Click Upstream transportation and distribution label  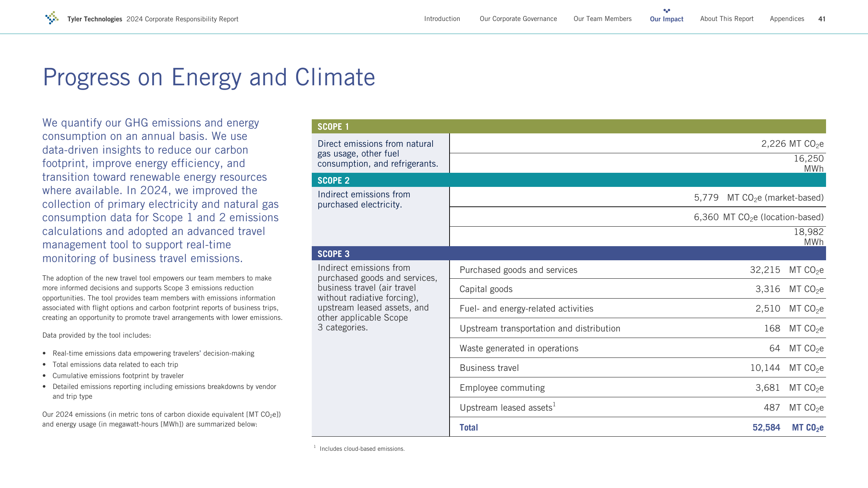pyautogui.click(x=540, y=329)
